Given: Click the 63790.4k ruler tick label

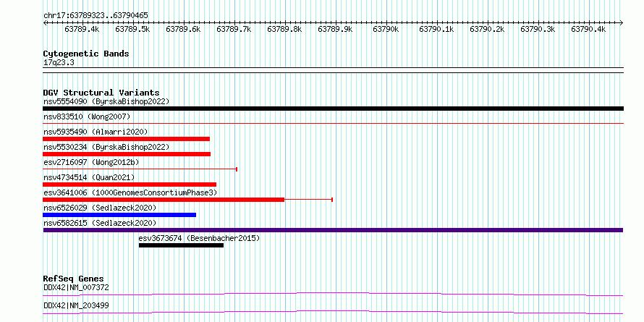Looking at the screenshot, I should (588, 30).
